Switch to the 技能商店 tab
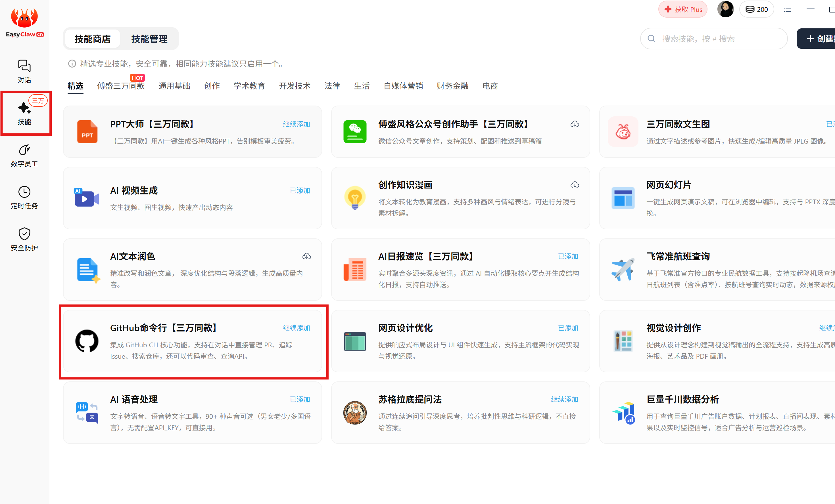Image resolution: width=835 pixels, height=504 pixels. [93, 39]
